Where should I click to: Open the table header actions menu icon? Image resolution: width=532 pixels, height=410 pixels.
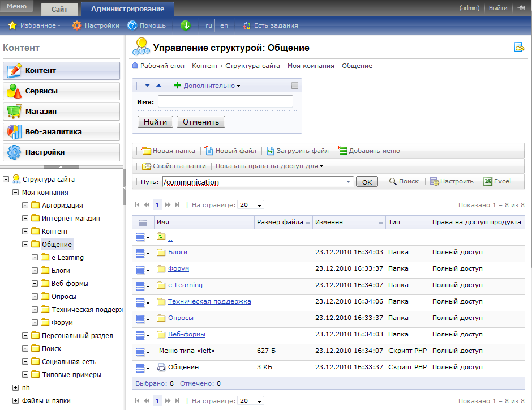(x=143, y=223)
